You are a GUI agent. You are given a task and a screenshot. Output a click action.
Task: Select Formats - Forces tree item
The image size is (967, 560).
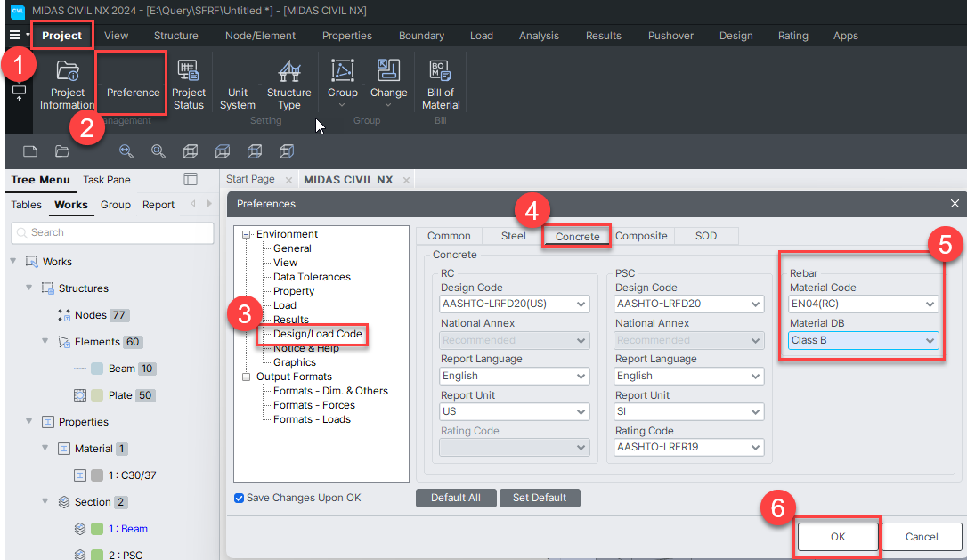click(x=314, y=405)
